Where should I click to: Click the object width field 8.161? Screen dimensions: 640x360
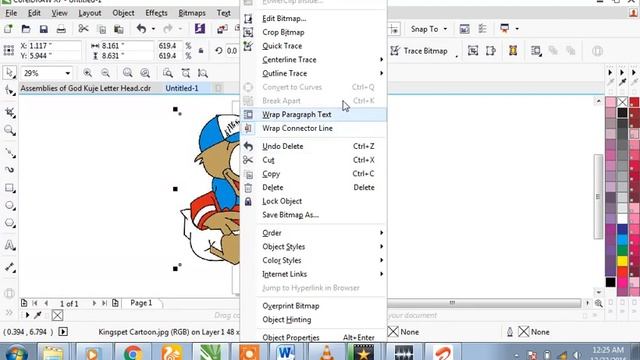coord(127,46)
